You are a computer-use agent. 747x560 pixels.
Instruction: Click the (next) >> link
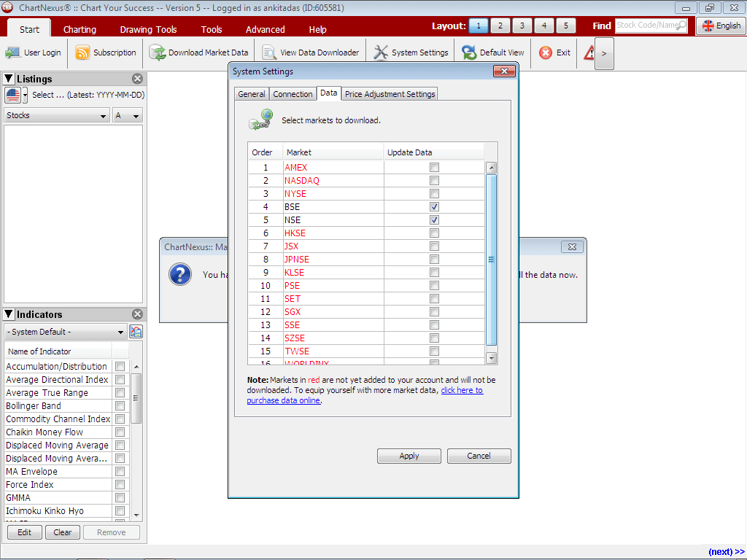tap(726, 551)
